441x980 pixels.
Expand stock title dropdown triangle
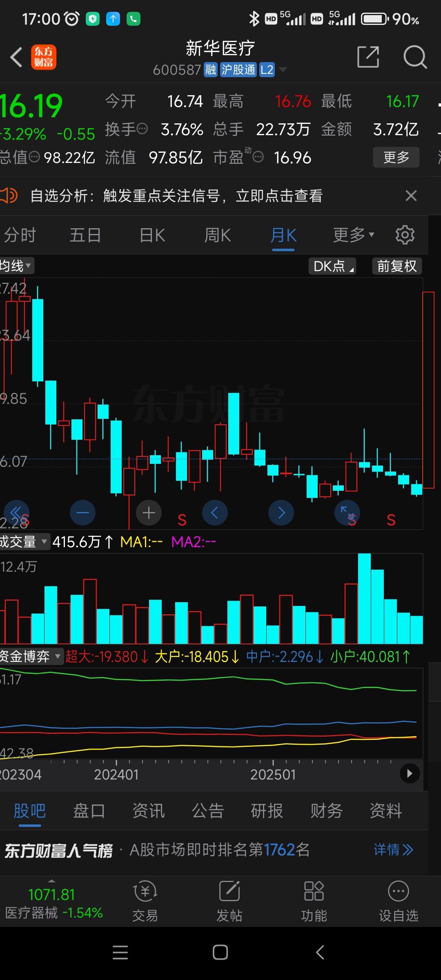pyautogui.click(x=283, y=70)
